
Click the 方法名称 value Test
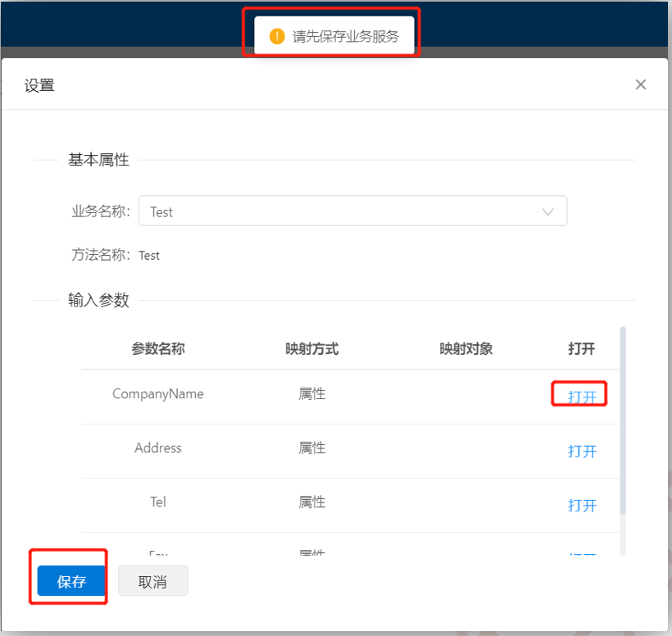click(149, 256)
